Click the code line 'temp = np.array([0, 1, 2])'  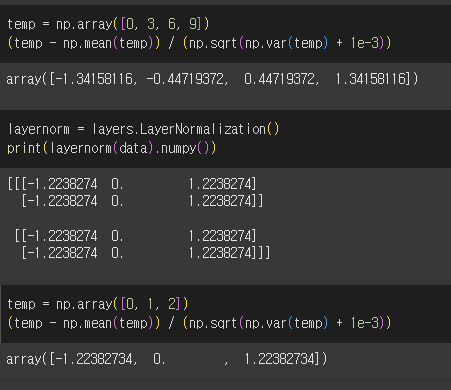point(98,304)
